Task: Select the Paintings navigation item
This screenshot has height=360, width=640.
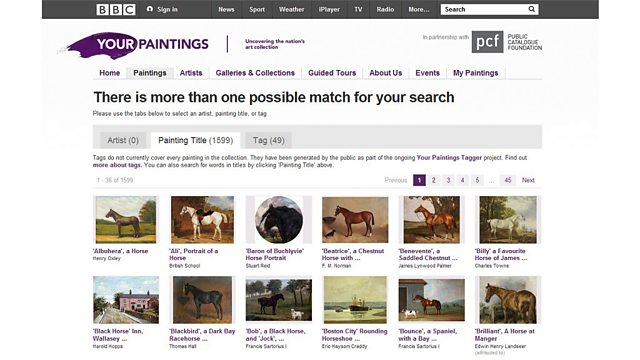Action: click(150, 73)
